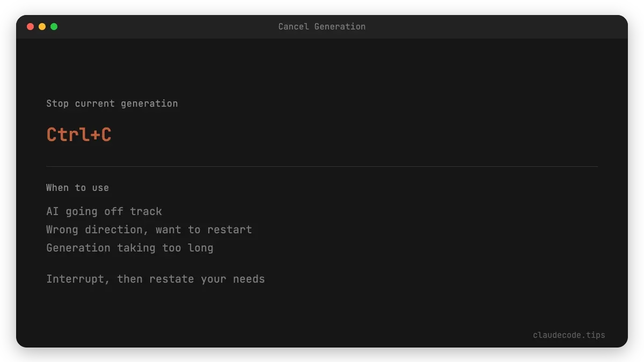Click the Ctrl+C shortcut text

click(78, 135)
